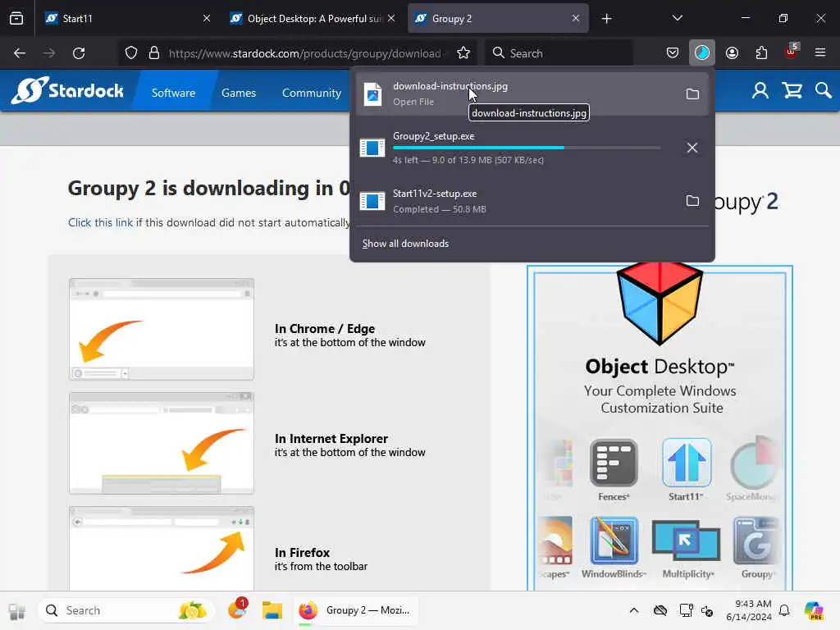Click the Stardock logo

point(67,90)
